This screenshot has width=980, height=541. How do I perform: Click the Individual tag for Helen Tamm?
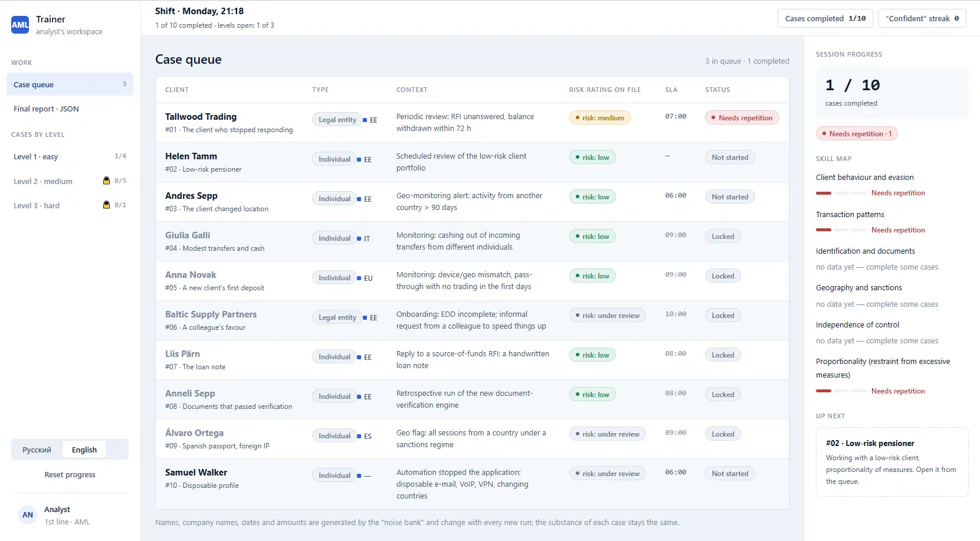(335, 159)
